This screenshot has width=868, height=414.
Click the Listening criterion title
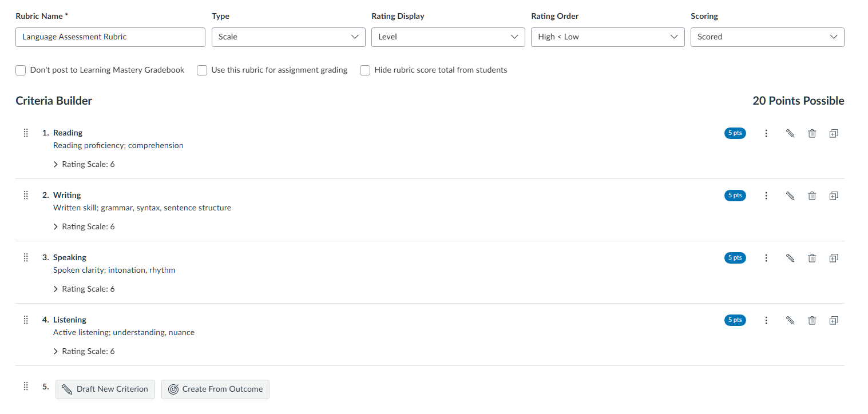coord(70,320)
